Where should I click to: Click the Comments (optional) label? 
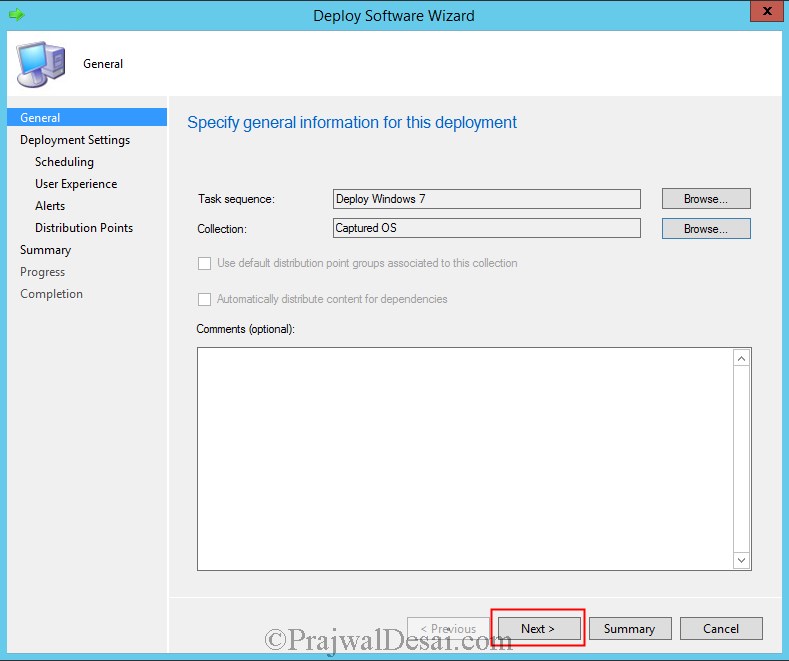246,329
